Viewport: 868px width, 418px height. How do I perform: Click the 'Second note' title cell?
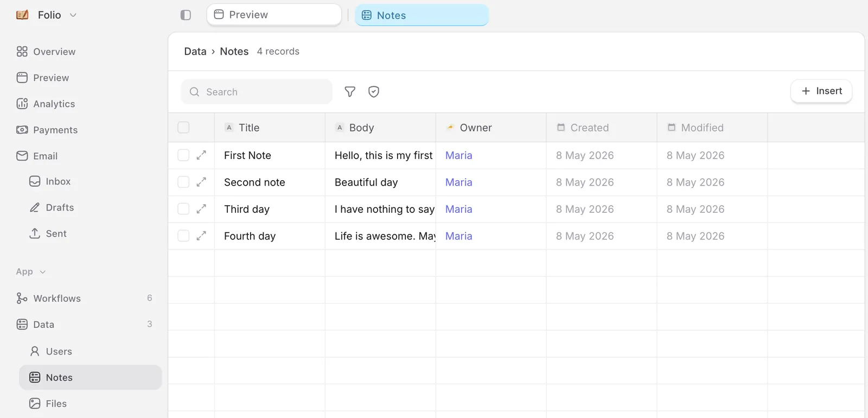[270, 182]
